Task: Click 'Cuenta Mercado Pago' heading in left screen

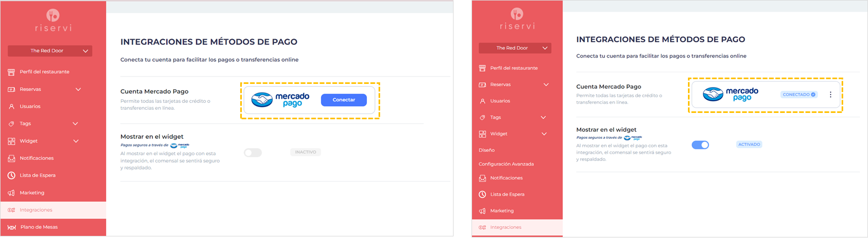Action: point(154,91)
